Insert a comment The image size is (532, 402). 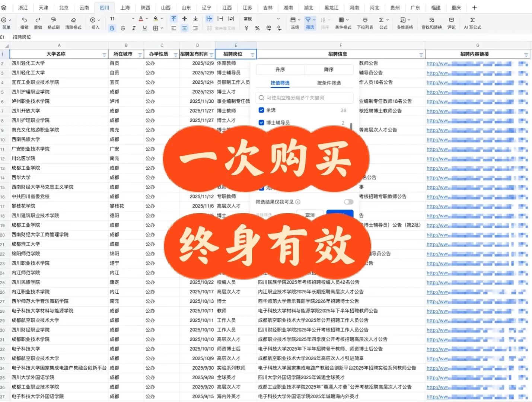pyautogui.click(x=451, y=23)
